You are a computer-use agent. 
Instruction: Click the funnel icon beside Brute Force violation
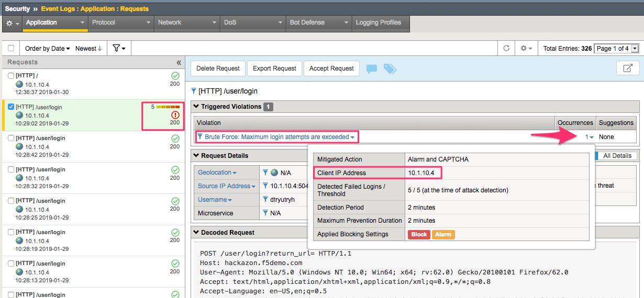point(200,137)
